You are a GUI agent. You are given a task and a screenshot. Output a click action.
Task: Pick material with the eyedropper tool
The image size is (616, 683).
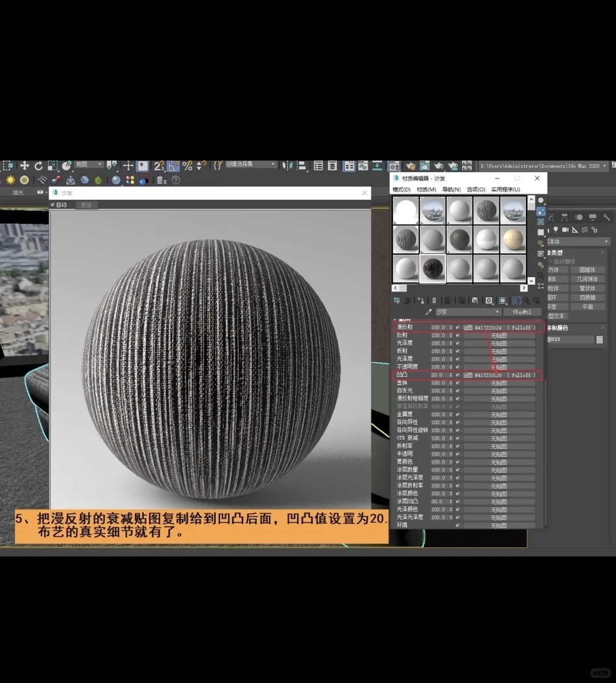[429, 312]
